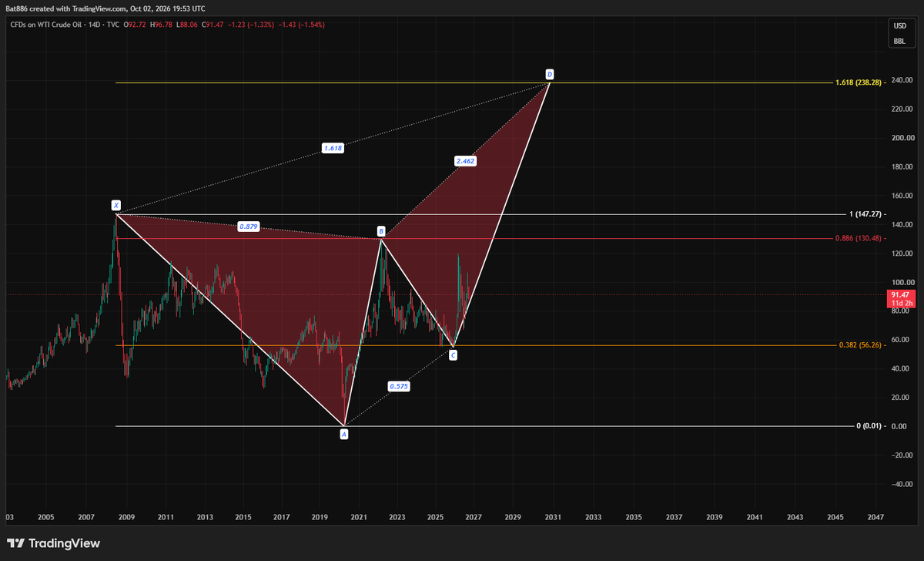Click the −20.00 price axis label
This screenshot has height=561, width=924.
[x=902, y=455]
